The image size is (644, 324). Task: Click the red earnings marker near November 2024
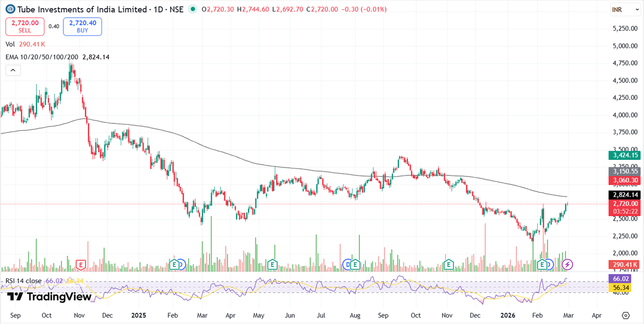pyautogui.click(x=81, y=264)
